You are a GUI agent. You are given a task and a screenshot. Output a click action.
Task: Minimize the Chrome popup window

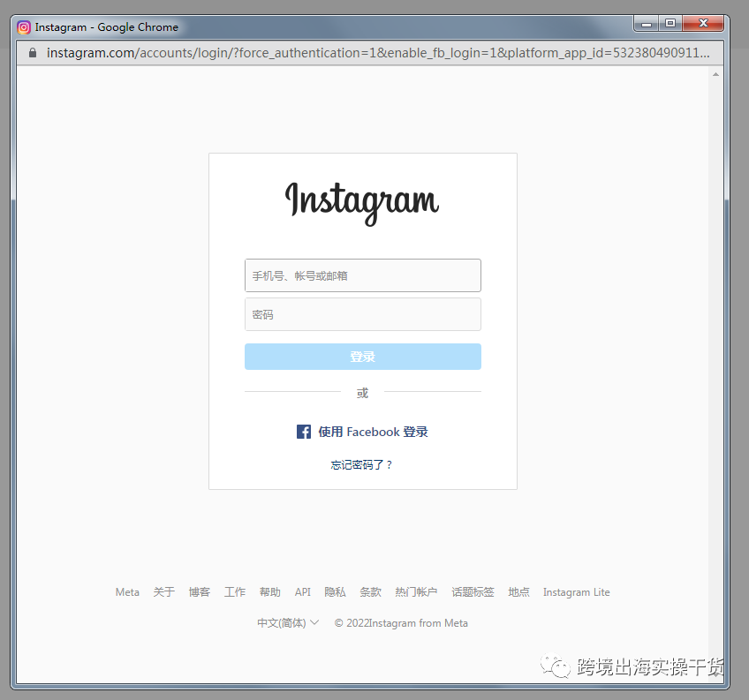point(647,24)
